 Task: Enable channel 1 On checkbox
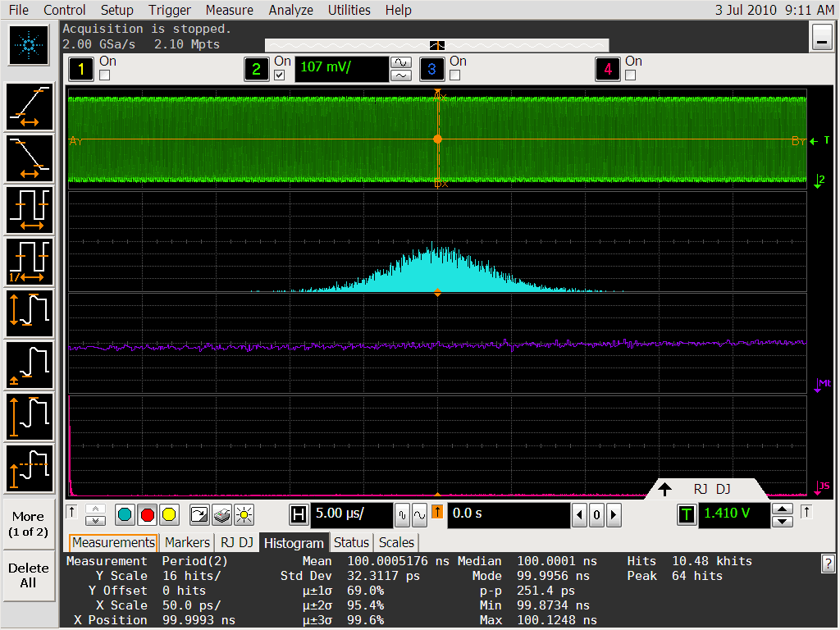tap(105, 75)
